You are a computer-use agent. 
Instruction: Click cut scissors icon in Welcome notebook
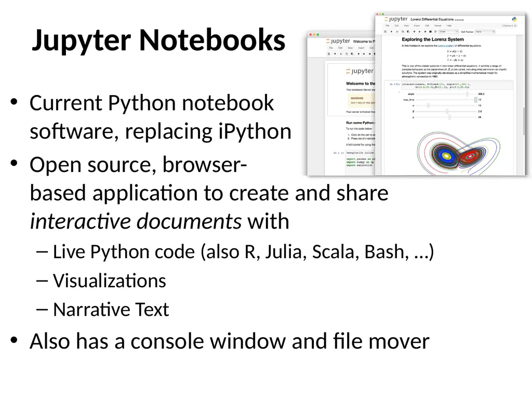click(341, 54)
